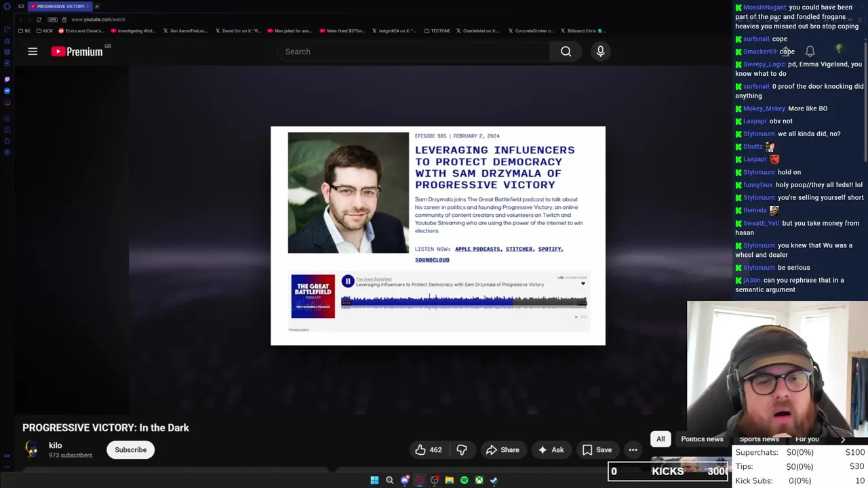Select the Politics news chip
868x488 pixels.
click(x=702, y=439)
